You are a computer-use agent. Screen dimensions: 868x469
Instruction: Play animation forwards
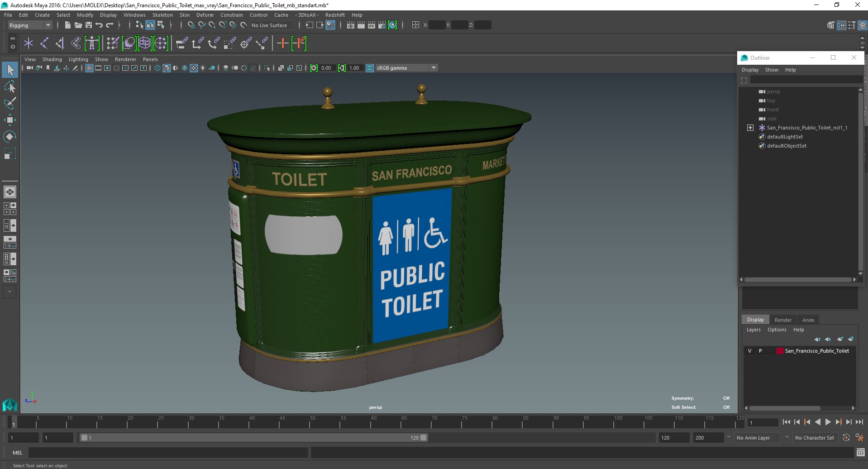tap(828, 422)
